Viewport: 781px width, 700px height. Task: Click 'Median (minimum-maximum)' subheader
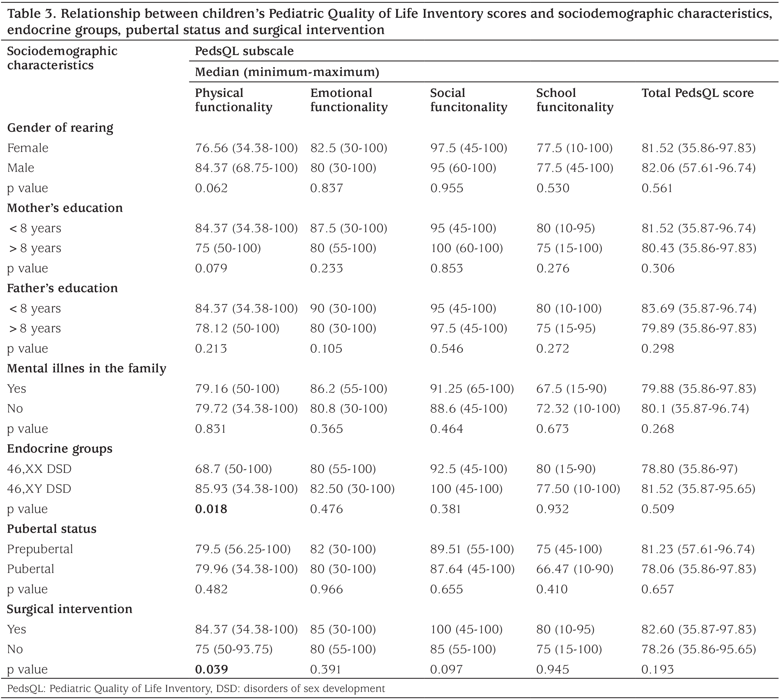tap(287, 72)
